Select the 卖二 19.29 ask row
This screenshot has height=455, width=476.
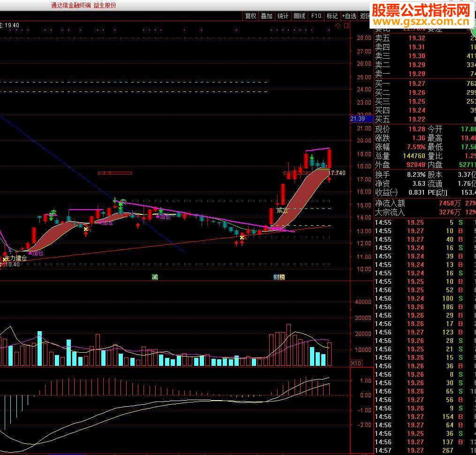425,65
